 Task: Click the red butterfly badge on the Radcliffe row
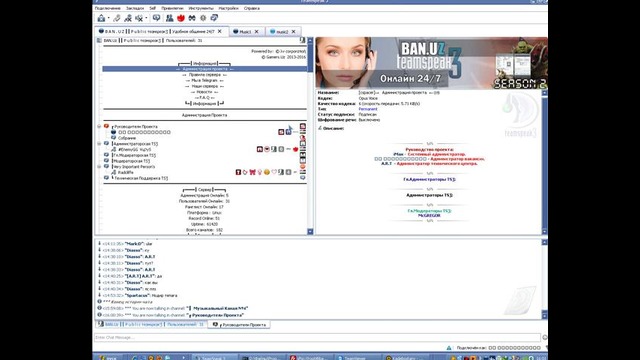point(252,172)
